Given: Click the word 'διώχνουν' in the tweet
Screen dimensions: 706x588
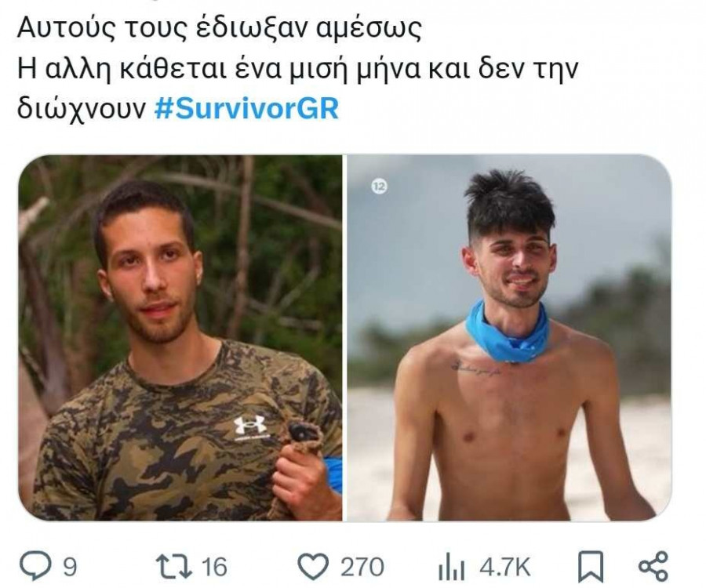Looking at the screenshot, I should (82, 109).
